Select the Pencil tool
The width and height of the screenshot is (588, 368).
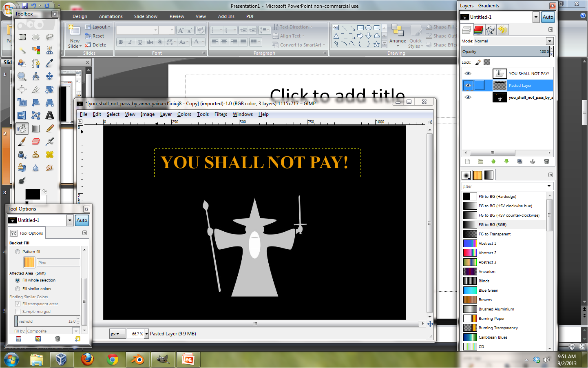coord(49,129)
